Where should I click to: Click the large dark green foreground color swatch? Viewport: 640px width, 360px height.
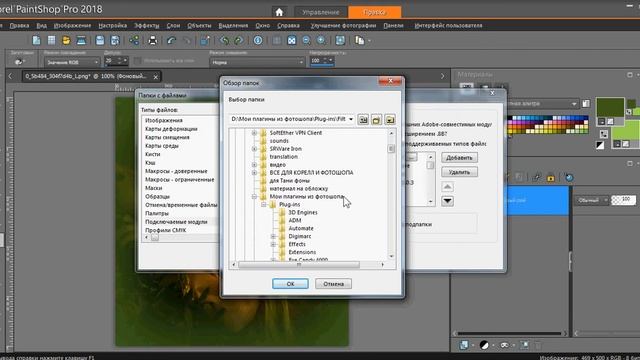pos(610,107)
